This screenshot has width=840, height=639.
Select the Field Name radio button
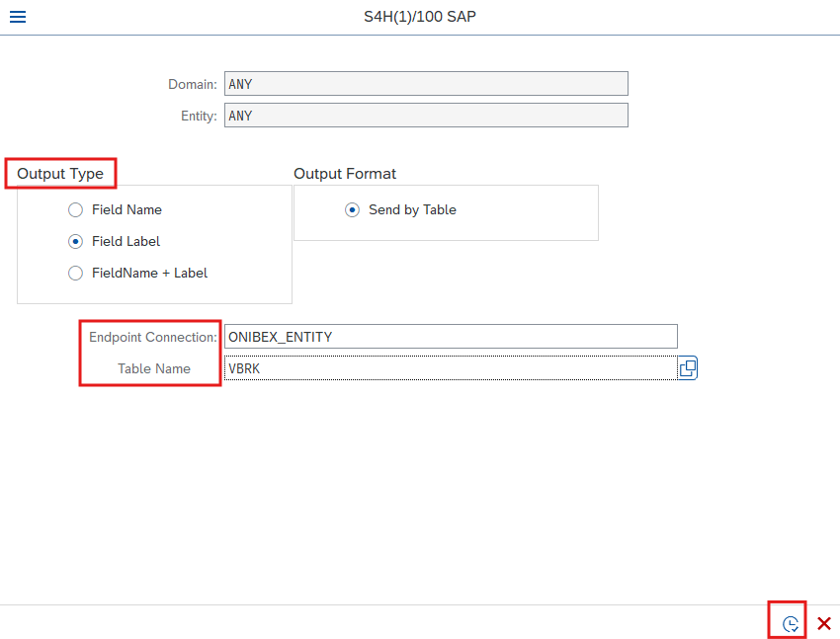[x=75, y=209]
